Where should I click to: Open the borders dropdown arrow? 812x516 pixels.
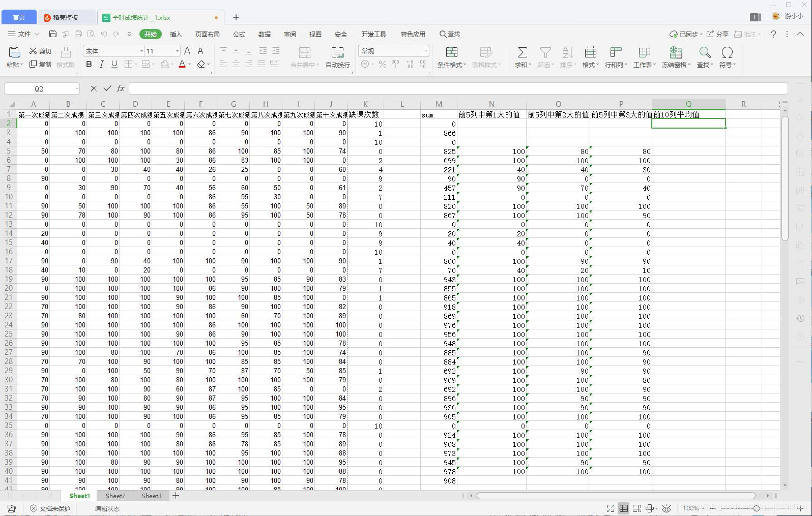coord(136,65)
